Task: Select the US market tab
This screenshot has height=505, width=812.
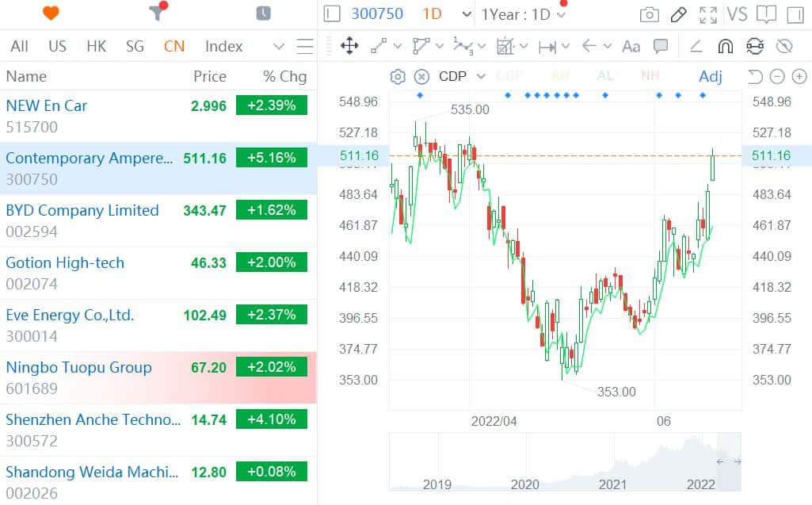Action: pos(57,46)
